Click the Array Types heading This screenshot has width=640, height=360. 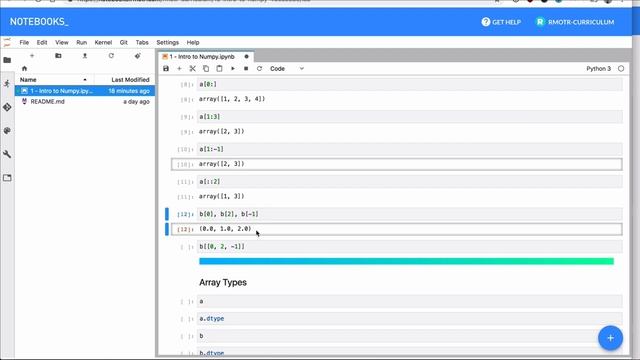(x=223, y=282)
